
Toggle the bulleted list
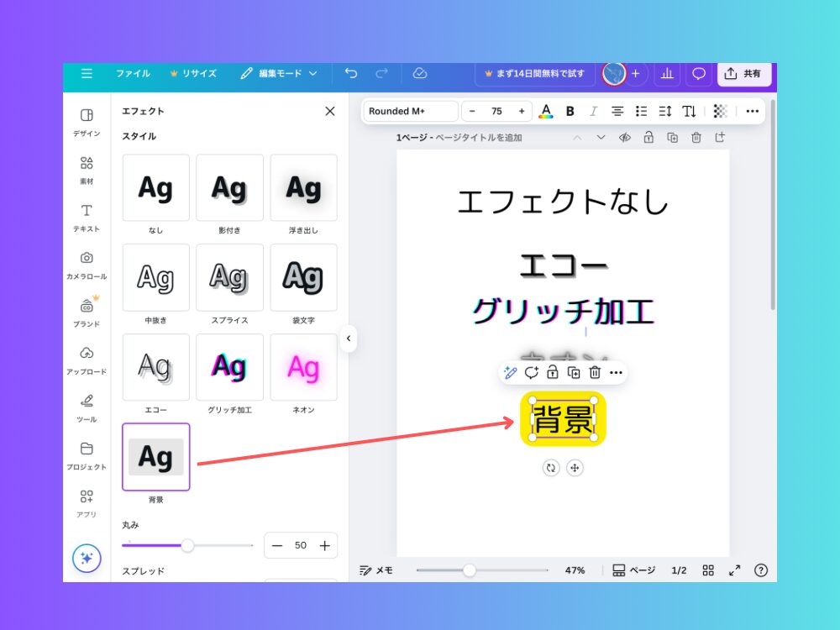pyautogui.click(x=641, y=111)
